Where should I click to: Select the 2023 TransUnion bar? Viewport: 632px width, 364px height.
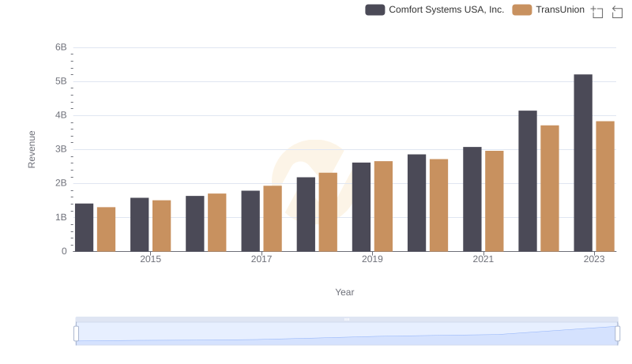tap(605, 186)
